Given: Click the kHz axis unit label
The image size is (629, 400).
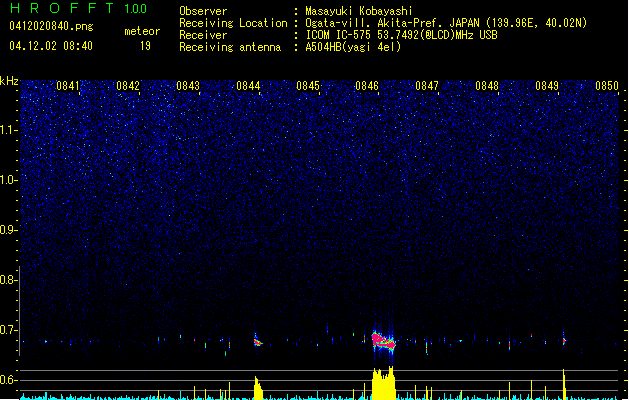Looking at the screenshot, I should coord(9,81).
